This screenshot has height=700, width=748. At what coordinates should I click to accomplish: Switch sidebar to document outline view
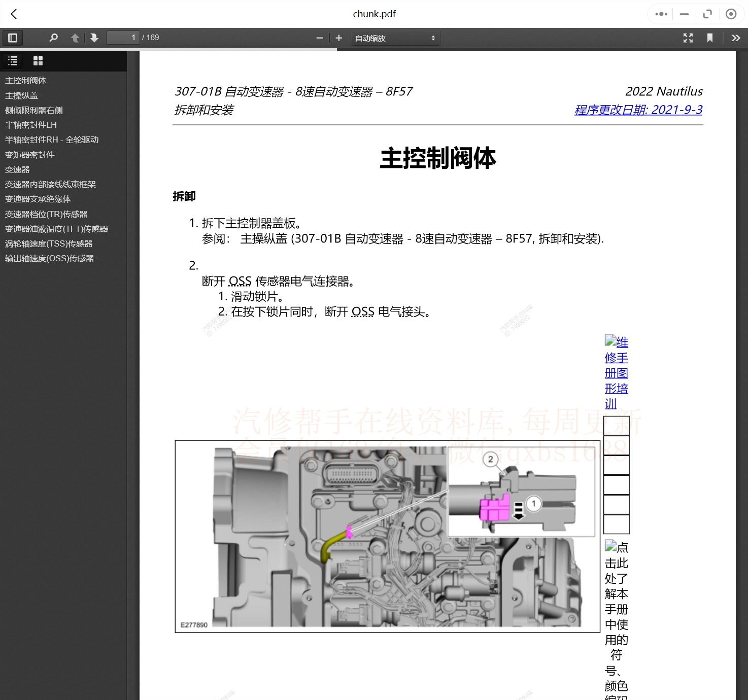(x=12, y=61)
